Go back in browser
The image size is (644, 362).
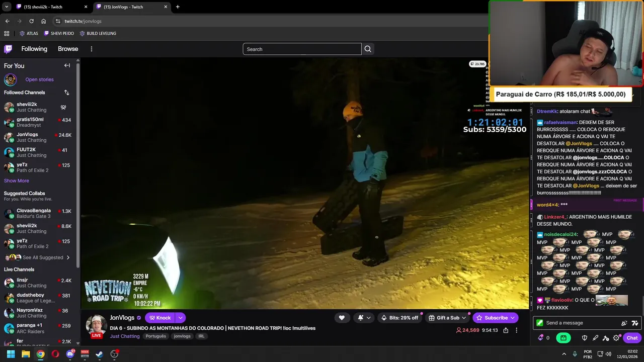point(7,21)
